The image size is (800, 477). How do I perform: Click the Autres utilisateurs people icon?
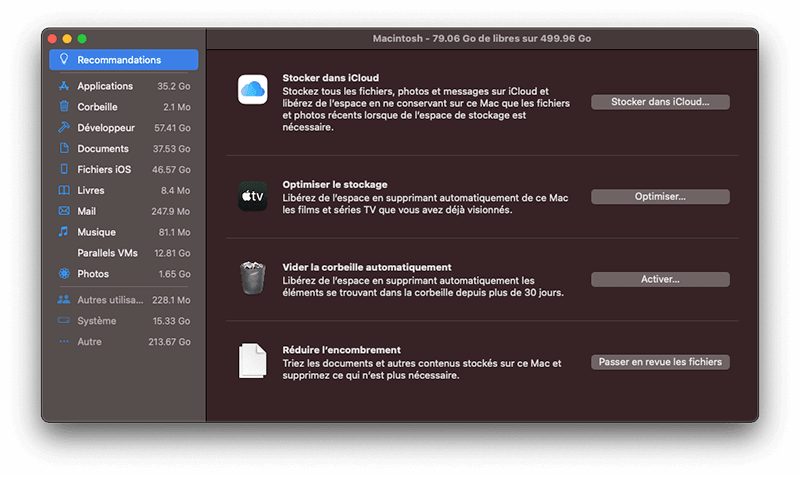click(x=64, y=299)
